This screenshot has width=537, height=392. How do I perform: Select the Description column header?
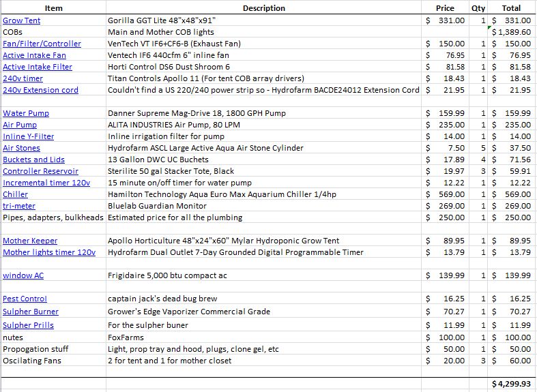(x=263, y=8)
